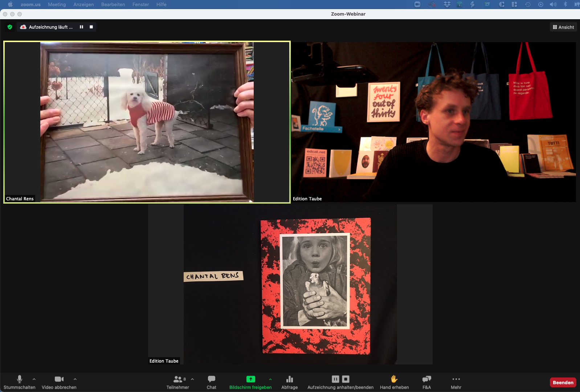
Task: Click the green encryption shield icon
Action: click(10, 27)
